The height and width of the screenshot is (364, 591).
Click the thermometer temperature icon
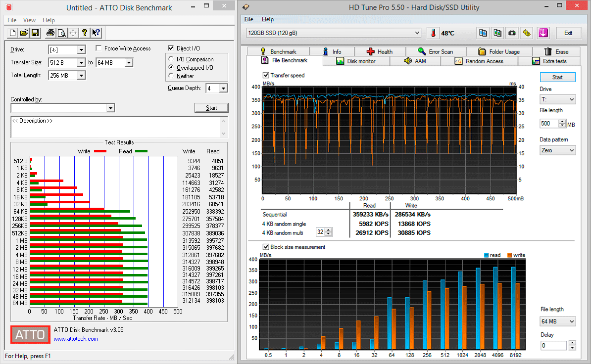click(x=434, y=33)
